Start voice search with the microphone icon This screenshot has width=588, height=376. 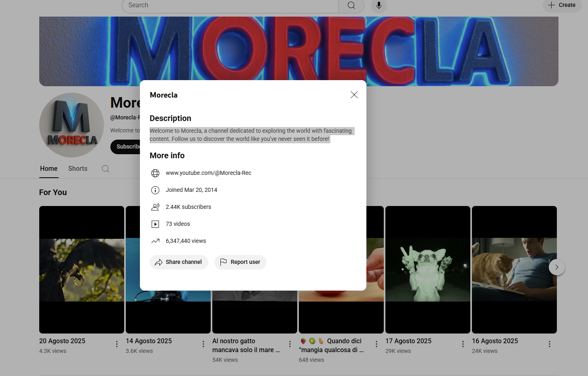(379, 5)
